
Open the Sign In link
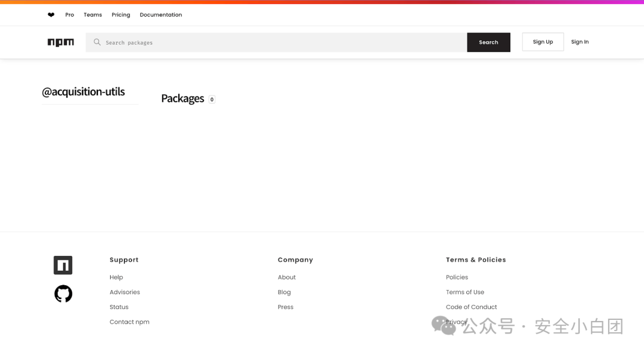click(580, 42)
